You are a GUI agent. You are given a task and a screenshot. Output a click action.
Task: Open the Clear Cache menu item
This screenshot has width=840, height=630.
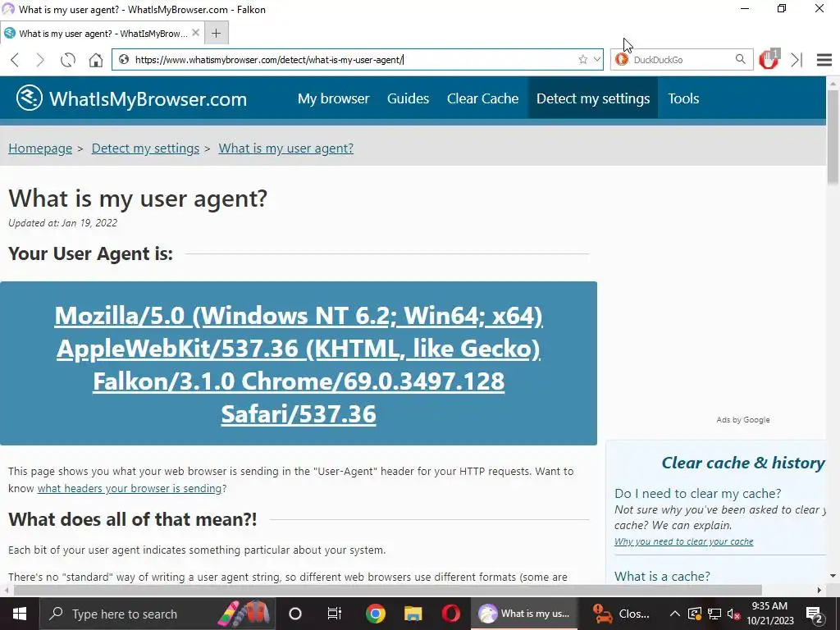482,98
